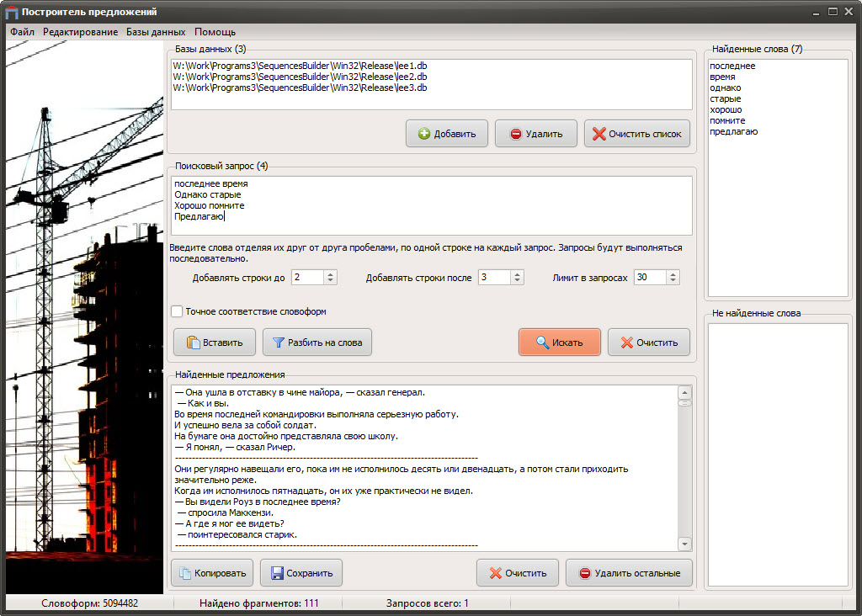Click scroll down arrow in found sentences
This screenshot has height=616, width=862.
(684, 544)
